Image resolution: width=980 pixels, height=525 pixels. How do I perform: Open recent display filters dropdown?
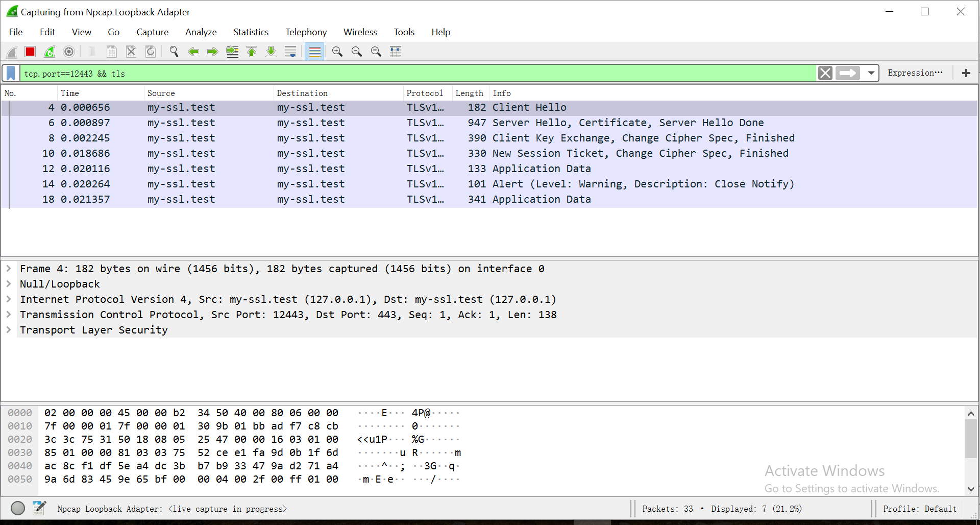pyautogui.click(x=871, y=73)
